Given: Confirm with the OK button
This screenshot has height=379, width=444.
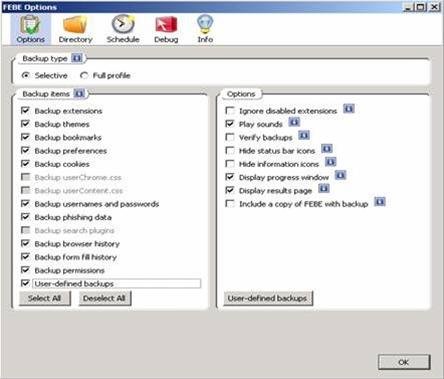Looking at the screenshot, I should [404, 362].
